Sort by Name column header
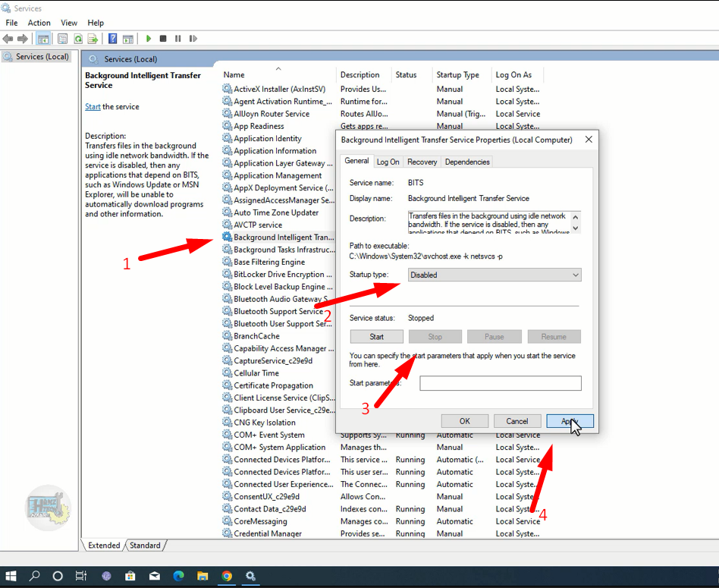Screen dimensions: 719x588 click(278, 74)
